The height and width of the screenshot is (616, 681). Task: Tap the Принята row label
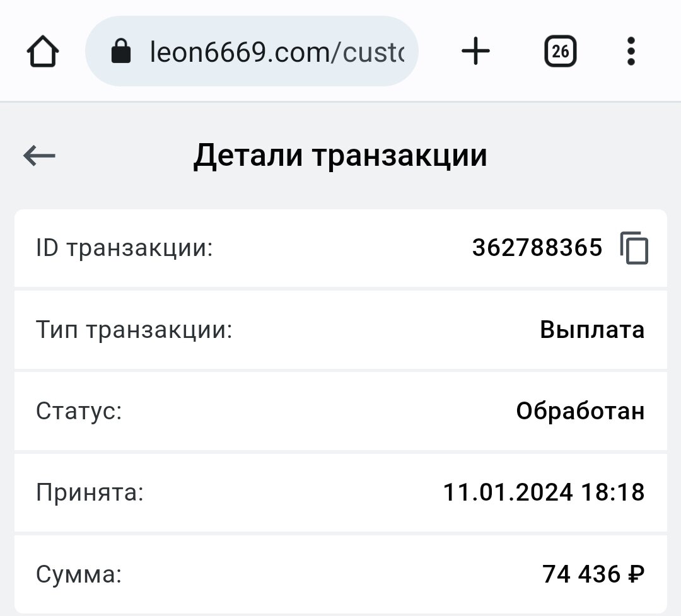[90, 492]
